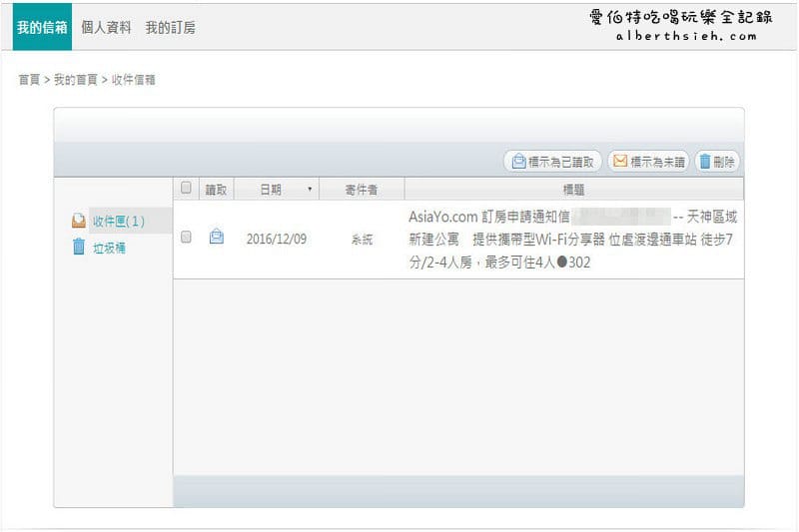Go to the 我的訂房 tab
This screenshot has height=532, width=799.
[x=170, y=28]
